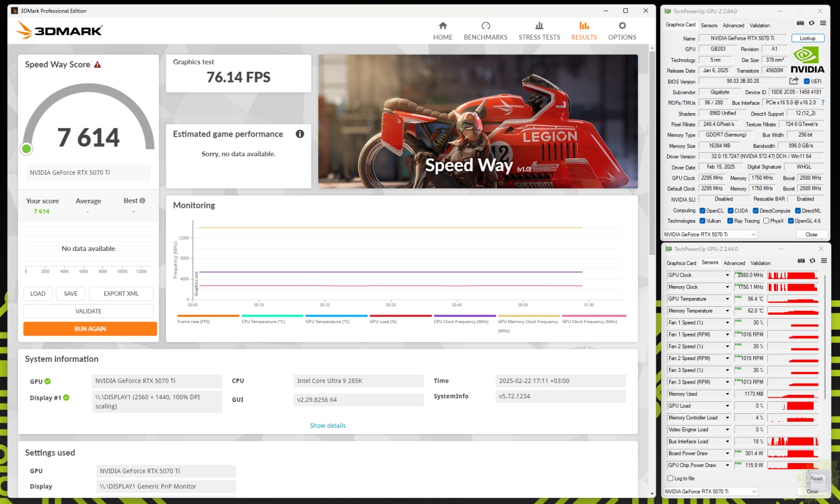Toggle the CUDA checkbox

730,211
